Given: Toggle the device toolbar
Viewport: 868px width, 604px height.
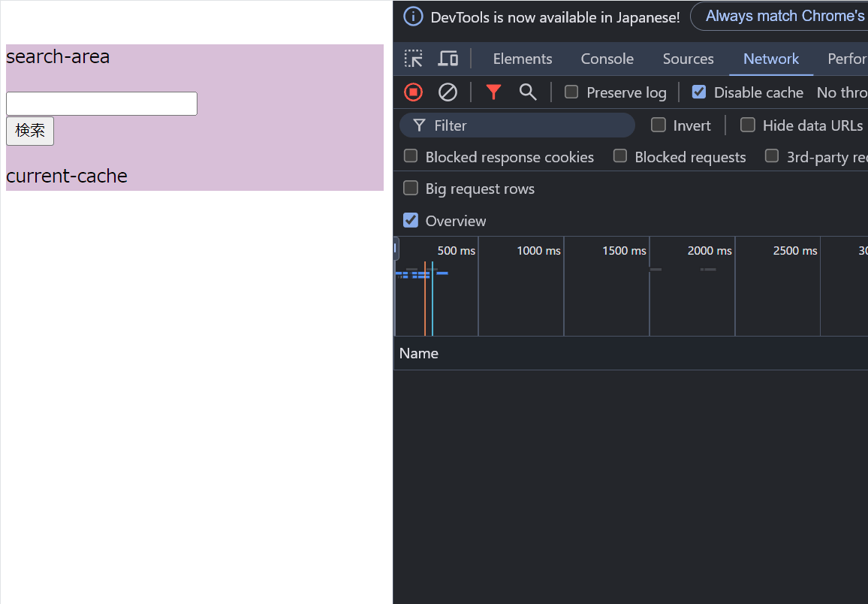Looking at the screenshot, I should (448, 58).
